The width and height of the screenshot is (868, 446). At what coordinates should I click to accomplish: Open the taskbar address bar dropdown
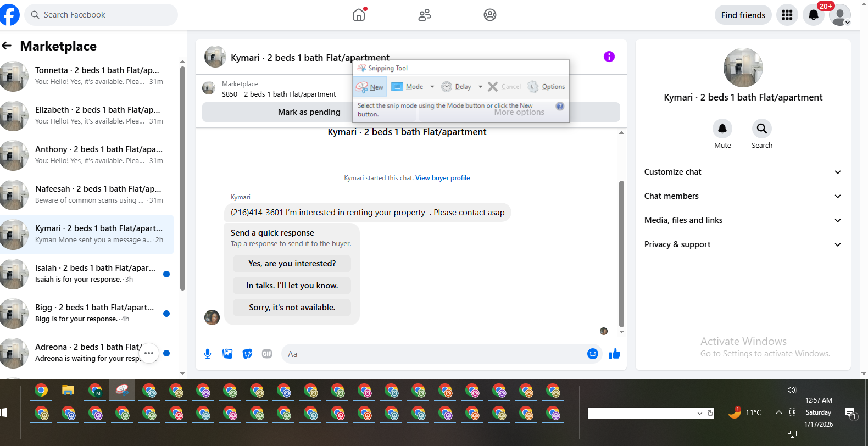[x=699, y=413]
